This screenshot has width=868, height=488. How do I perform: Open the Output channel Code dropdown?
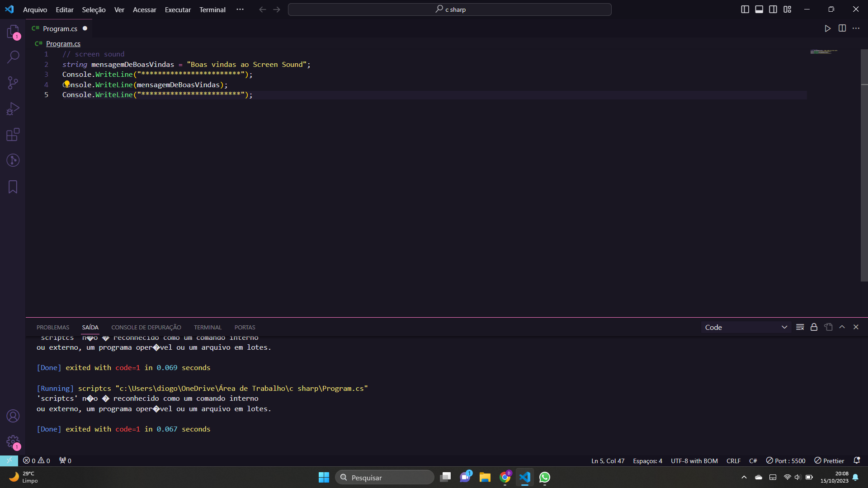point(746,327)
